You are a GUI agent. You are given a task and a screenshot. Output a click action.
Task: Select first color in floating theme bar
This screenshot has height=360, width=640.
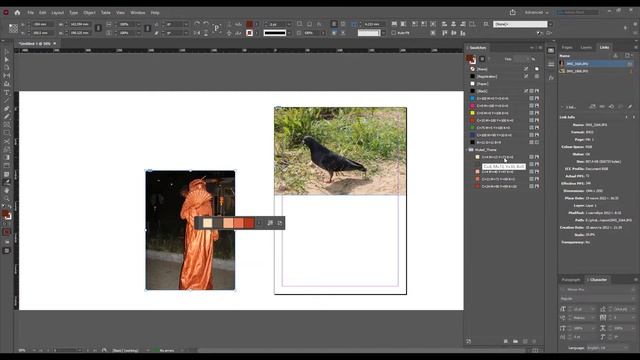click(208, 223)
